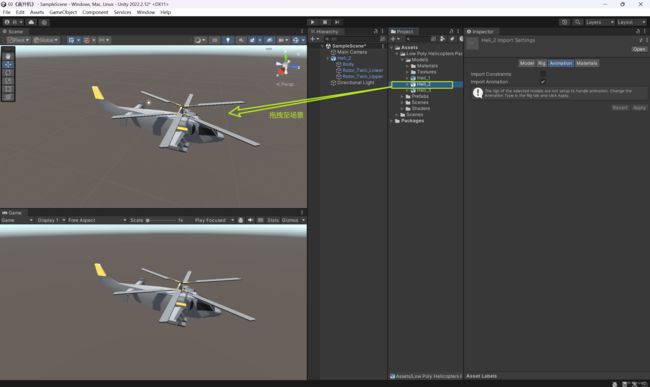Image resolution: width=650 pixels, height=387 pixels.
Task: Open the account dropdown in top toolbar
Action: tap(13, 22)
